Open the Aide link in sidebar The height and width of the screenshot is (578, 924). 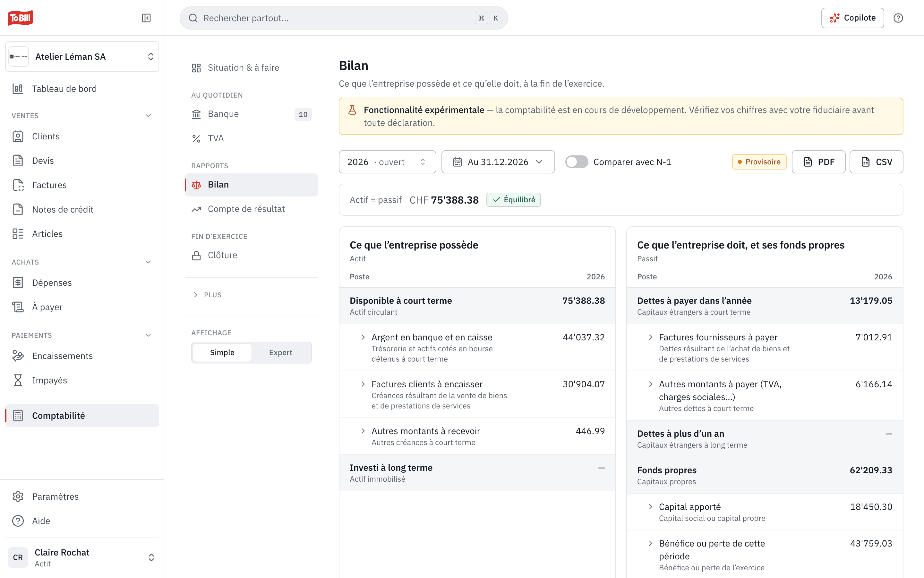[x=82, y=521]
